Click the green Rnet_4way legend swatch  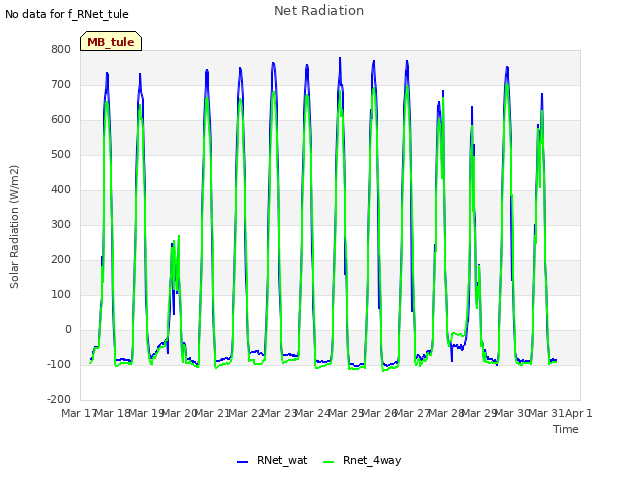(x=328, y=461)
